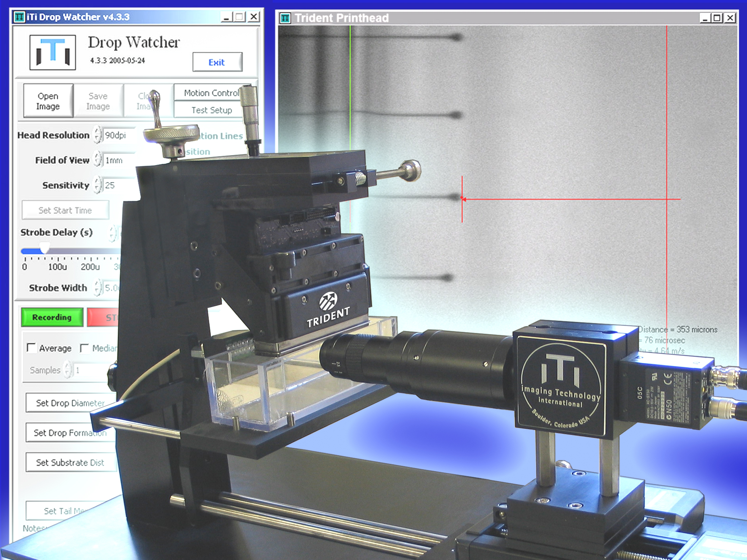Toggle the green Recording button
Screen dimensions: 747x560
pos(52,317)
